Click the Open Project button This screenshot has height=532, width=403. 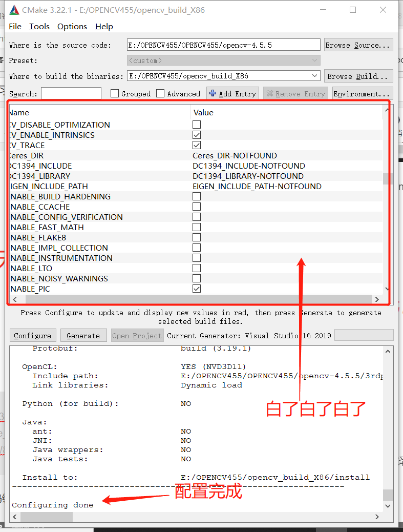[137, 336]
